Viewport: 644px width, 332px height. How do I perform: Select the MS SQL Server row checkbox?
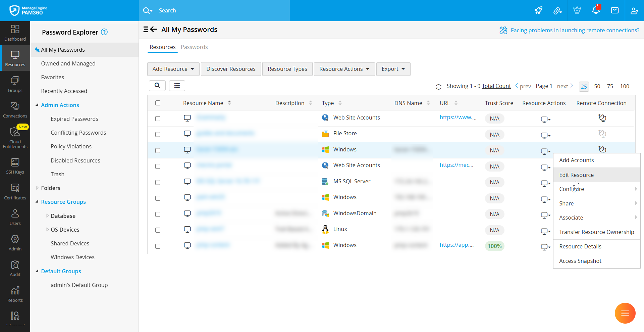[158, 183]
